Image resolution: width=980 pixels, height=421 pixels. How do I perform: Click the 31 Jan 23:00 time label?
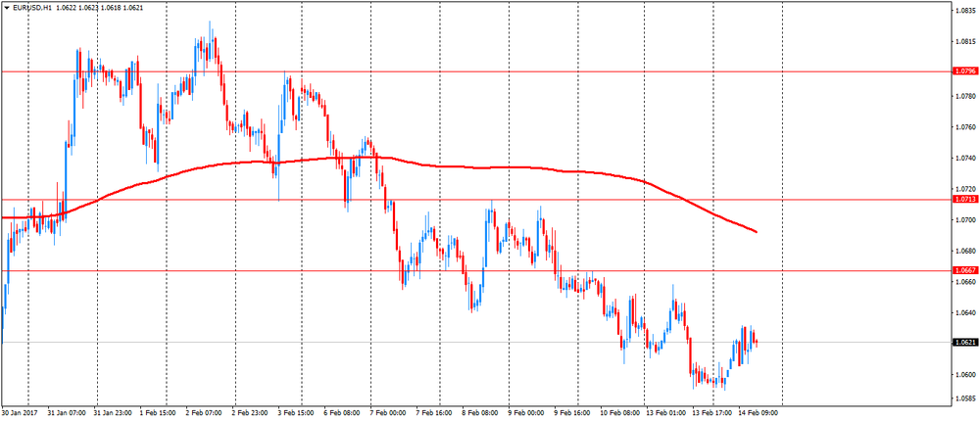[x=113, y=413]
